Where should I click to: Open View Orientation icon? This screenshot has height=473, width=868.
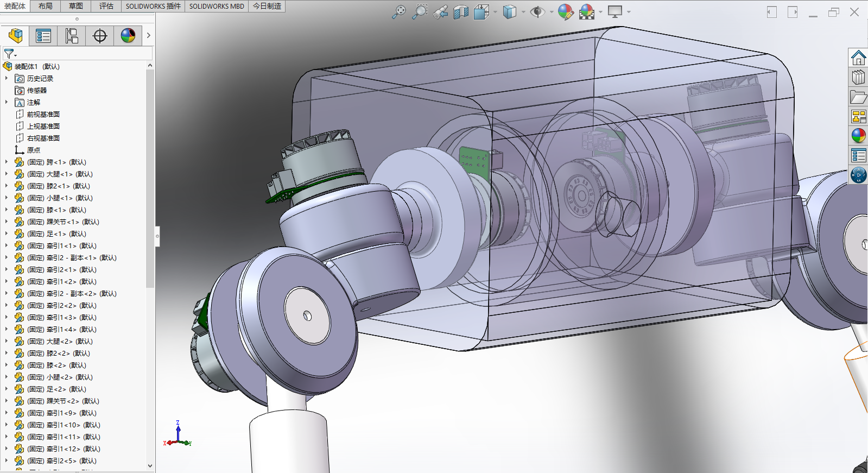(481, 12)
